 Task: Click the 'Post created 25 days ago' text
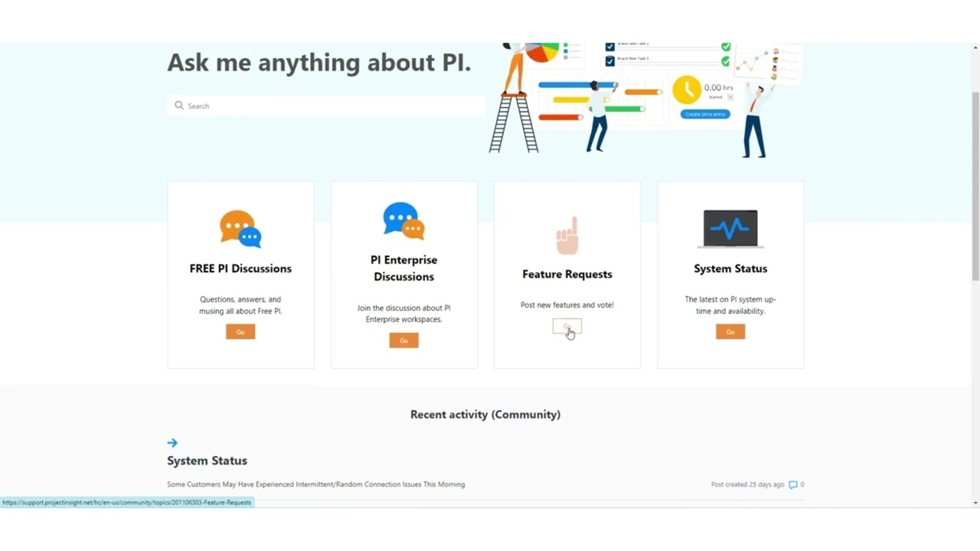click(x=747, y=484)
